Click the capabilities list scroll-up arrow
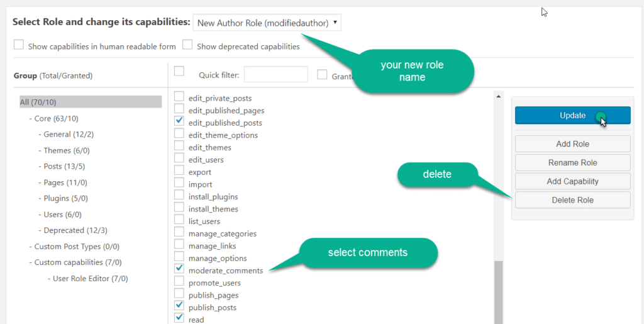 (x=499, y=96)
